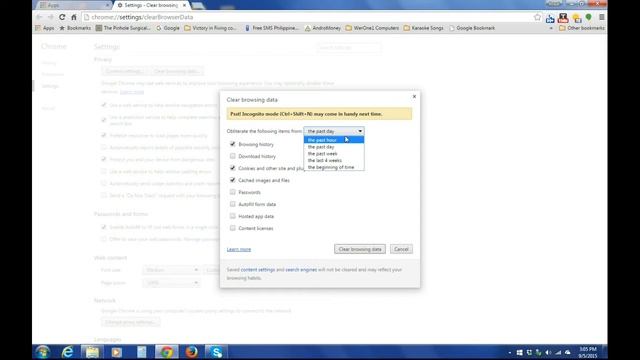
Task: Go back with the back arrow
Action: (39, 17)
